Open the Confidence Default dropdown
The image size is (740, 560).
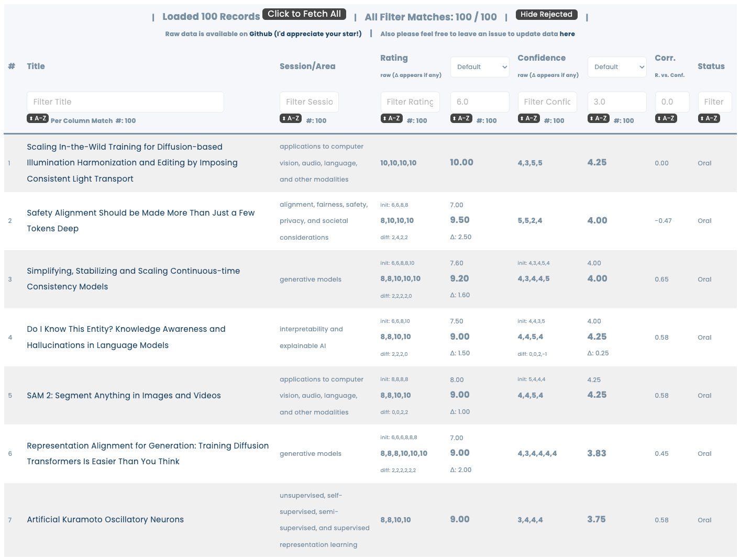pos(617,67)
